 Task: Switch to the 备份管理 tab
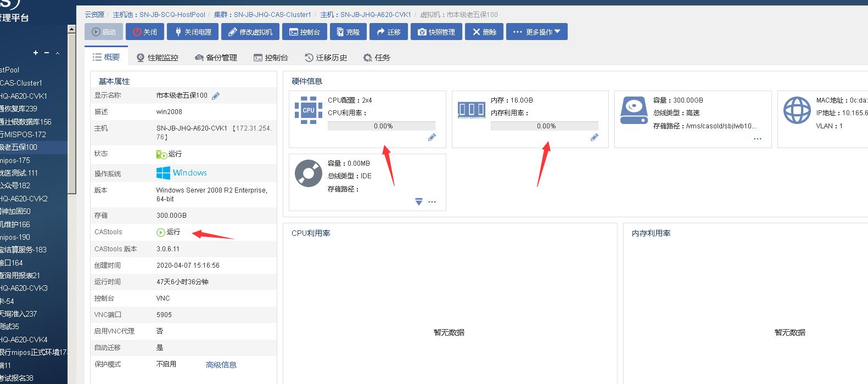[x=216, y=58]
